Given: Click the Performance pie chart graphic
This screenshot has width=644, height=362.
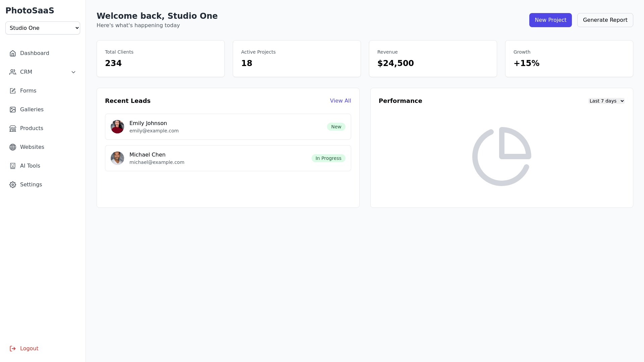Looking at the screenshot, I should (501, 157).
